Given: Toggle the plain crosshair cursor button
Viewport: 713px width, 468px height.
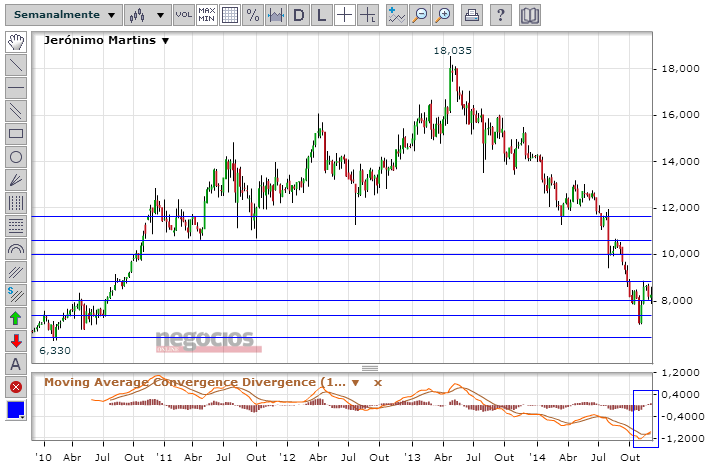Looking at the screenshot, I should (x=345, y=15).
